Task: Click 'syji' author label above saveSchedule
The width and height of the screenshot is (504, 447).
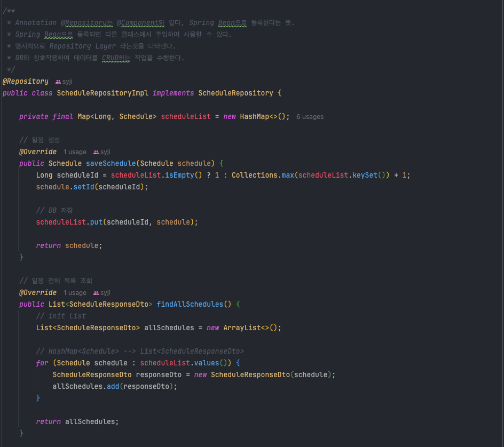Action: click(105, 152)
